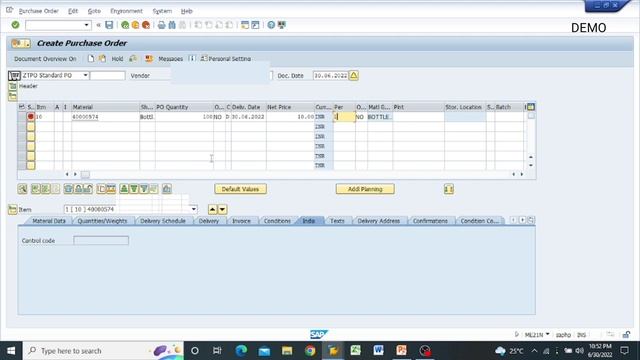Click the Generate shortcut icon
Image resolution: width=640 pixels, height=360 pixels.
coord(255,25)
